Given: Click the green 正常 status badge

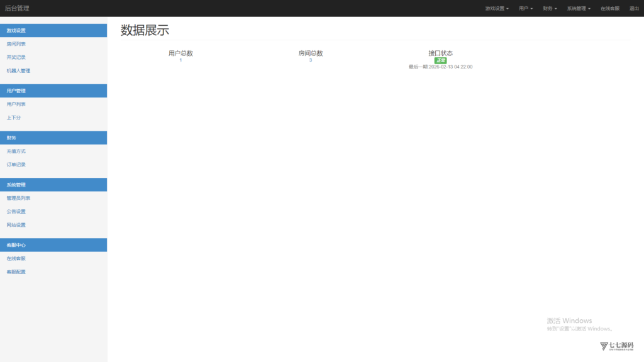Looking at the screenshot, I should point(440,60).
